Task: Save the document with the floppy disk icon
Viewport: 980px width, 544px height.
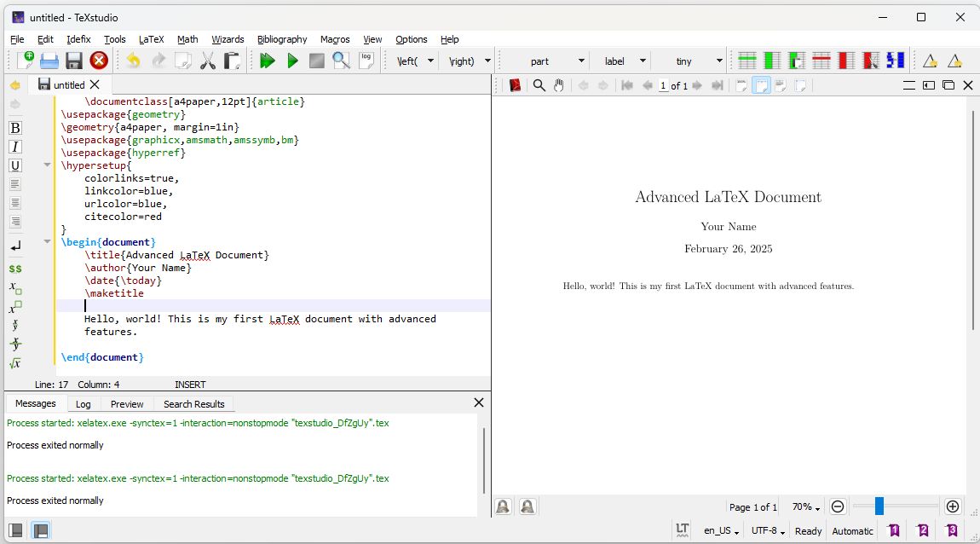Action: (74, 61)
